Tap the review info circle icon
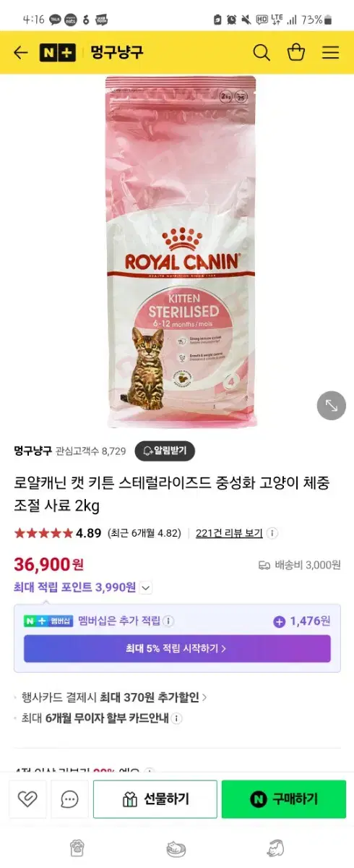This screenshot has height=868, width=354. (x=272, y=533)
